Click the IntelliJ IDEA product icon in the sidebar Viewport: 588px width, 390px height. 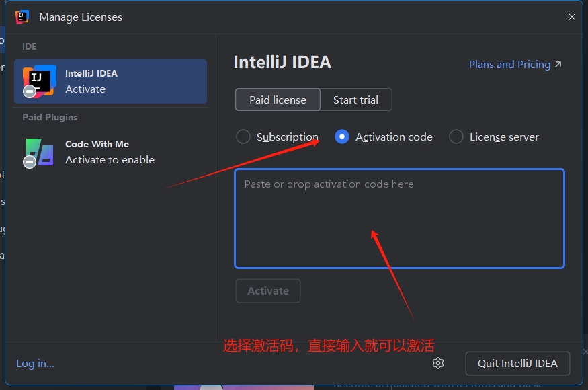coord(39,81)
